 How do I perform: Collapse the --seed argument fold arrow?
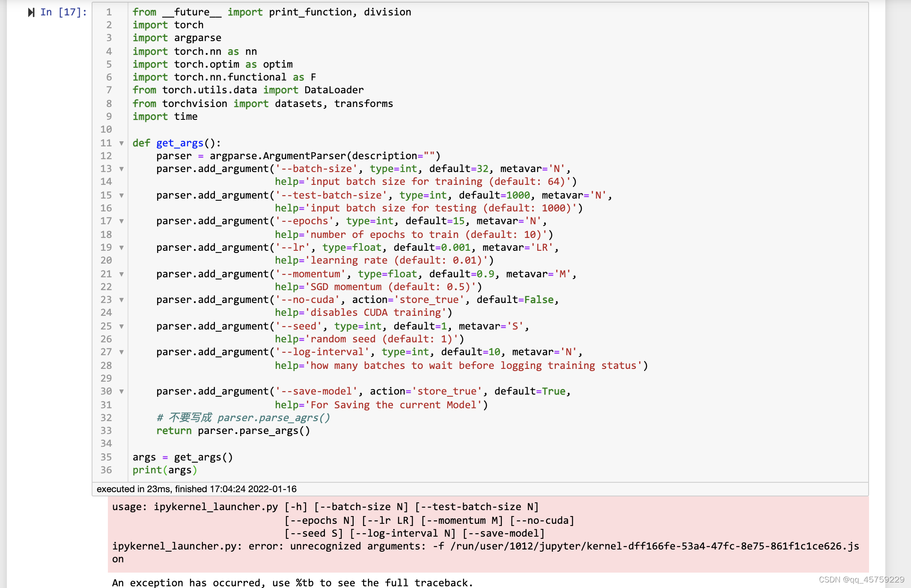pyautogui.click(x=122, y=327)
